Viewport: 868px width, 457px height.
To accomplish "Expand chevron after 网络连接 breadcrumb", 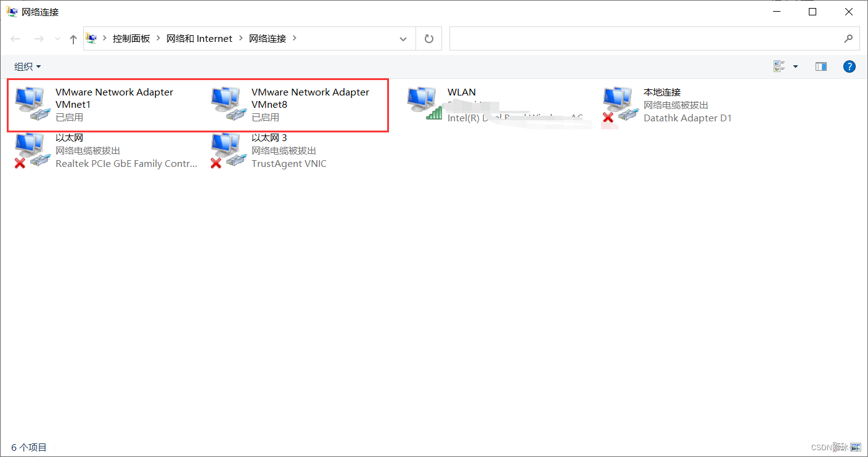I will pyautogui.click(x=295, y=38).
